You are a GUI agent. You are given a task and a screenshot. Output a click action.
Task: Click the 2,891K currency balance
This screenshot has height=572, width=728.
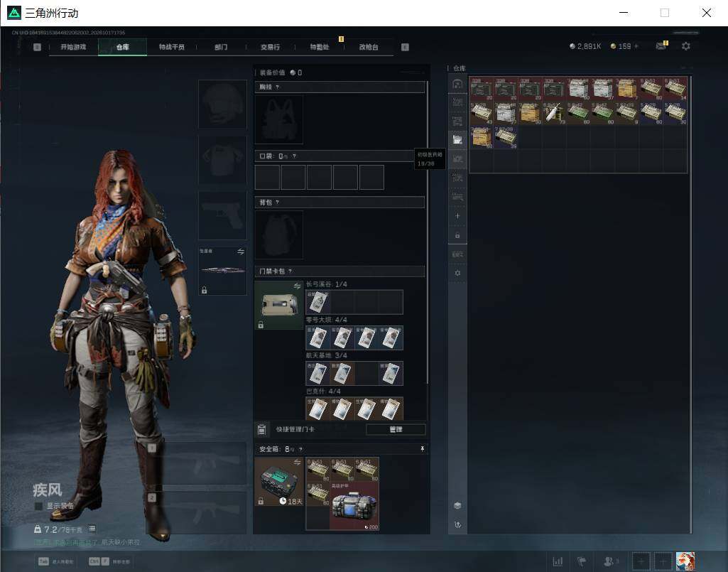[585, 46]
